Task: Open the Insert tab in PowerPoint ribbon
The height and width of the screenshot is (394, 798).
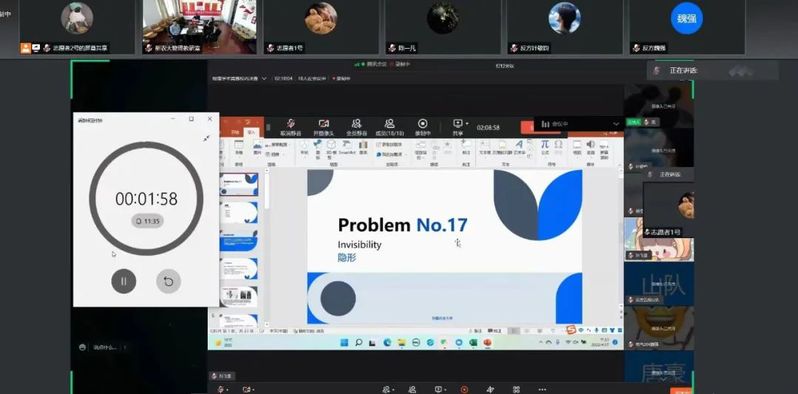Action: 250,132
